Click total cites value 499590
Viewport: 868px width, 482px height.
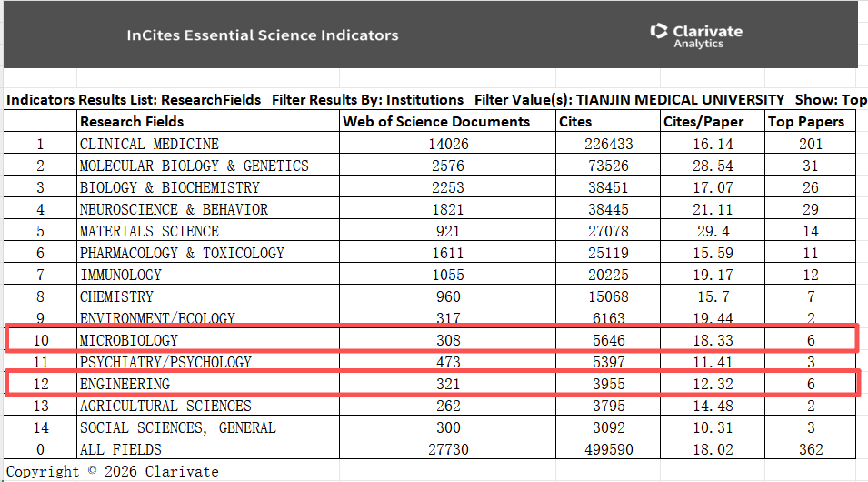click(x=608, y=449)
